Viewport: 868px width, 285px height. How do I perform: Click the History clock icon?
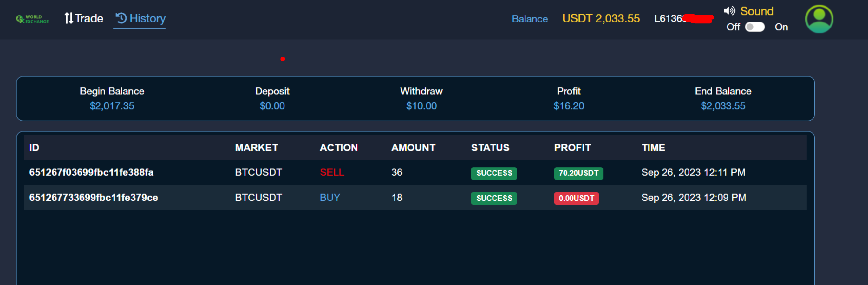(x=121, y=18)
